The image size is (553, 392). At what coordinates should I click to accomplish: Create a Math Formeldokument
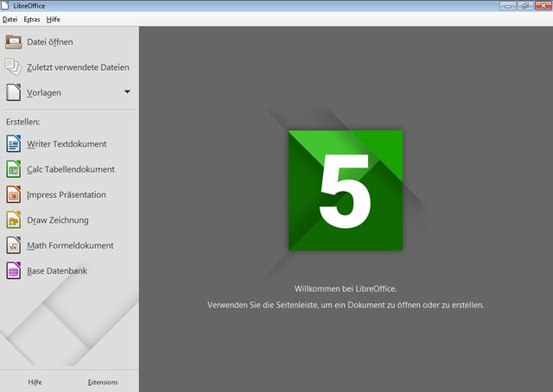pos(70,245)
